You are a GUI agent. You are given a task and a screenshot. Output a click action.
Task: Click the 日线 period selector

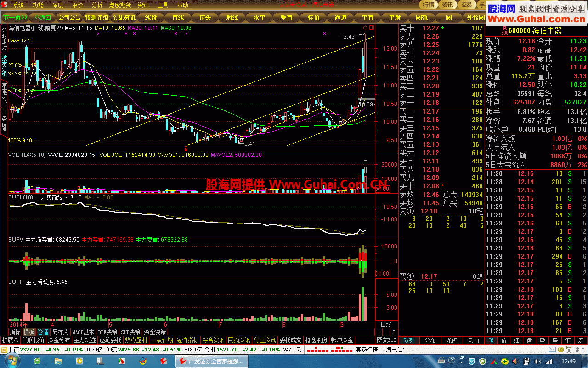(386, 324)
